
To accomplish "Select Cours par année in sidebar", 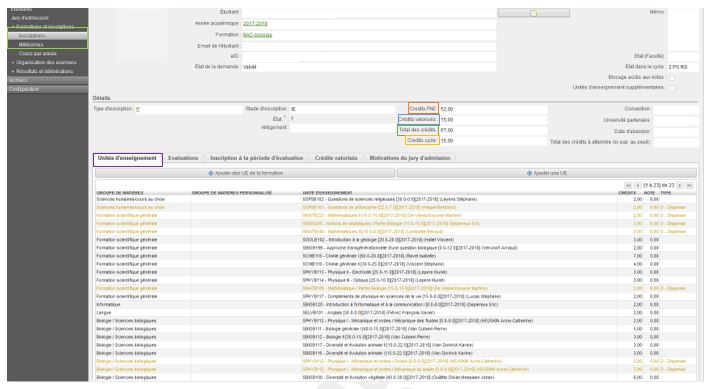I will tap(38, 54).
